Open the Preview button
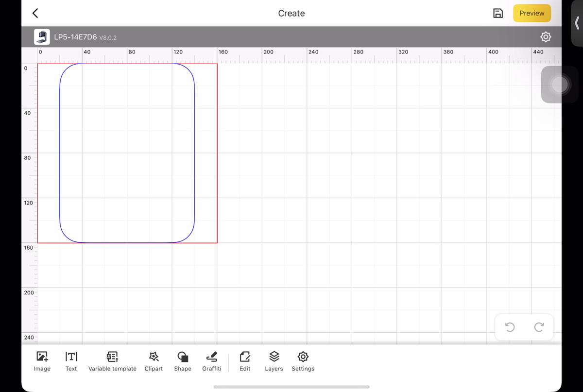Image resolution: width=583 pixels, height=392 pixels. click(532, 14)
